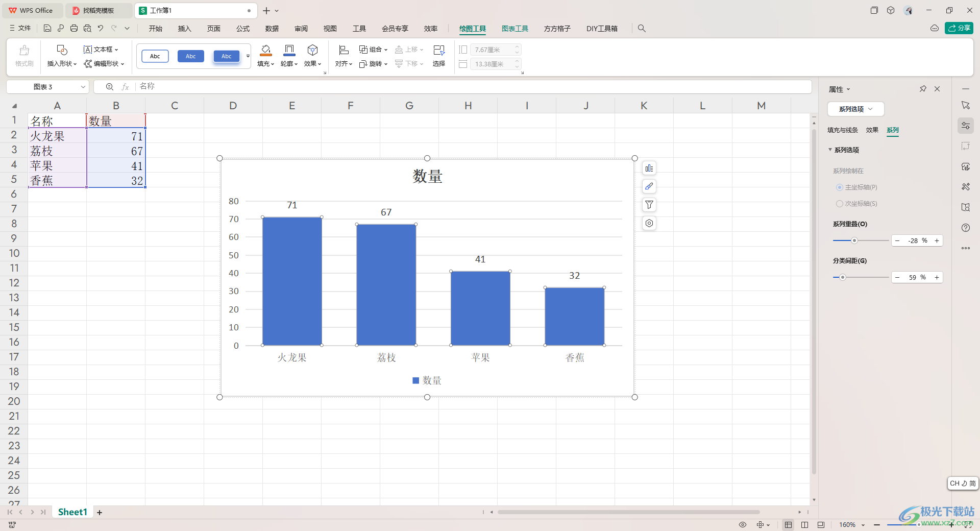Switch to Effects tab in Properties panel
The image size is (980, 531).
[x=872, y=130]
